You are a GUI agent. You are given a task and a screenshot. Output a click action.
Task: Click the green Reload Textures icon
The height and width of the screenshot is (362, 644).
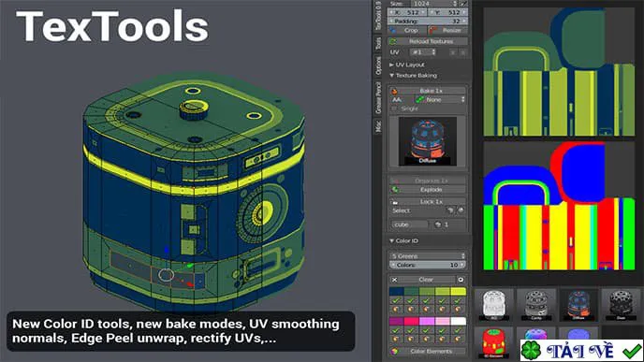coord(393,41)
